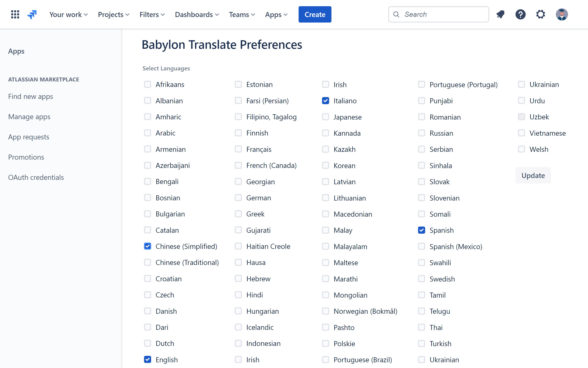Screen dimensions: 588x368
Task: Expand the Teams dropdown
Action: [x=242, y=14]
